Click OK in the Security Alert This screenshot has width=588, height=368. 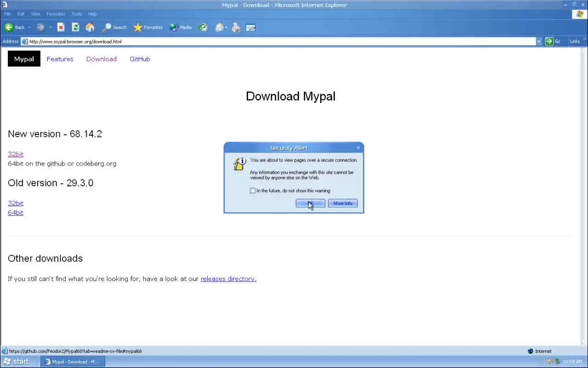point(311,203)
